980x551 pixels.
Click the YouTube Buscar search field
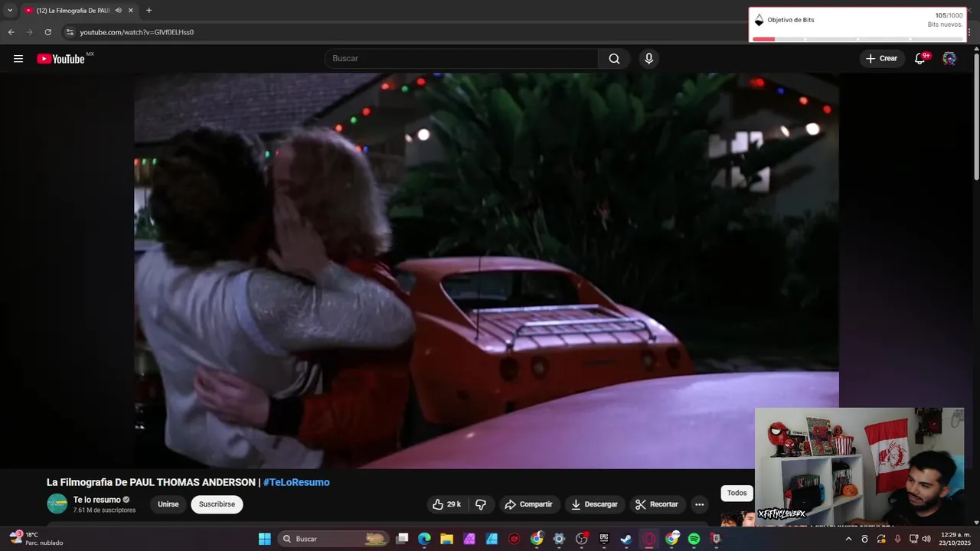(462, 59)
